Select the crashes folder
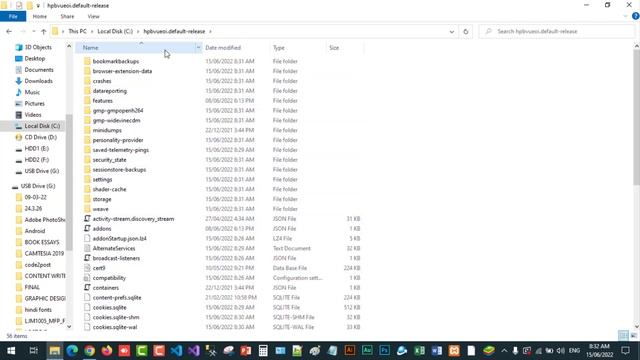 102,81
